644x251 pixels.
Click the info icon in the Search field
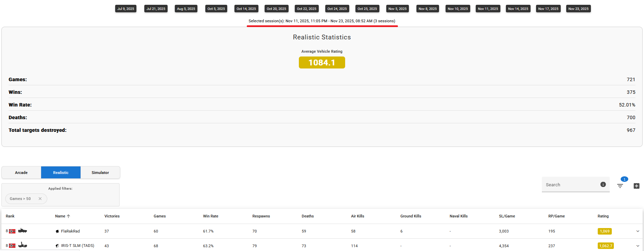tap(603, 185)
